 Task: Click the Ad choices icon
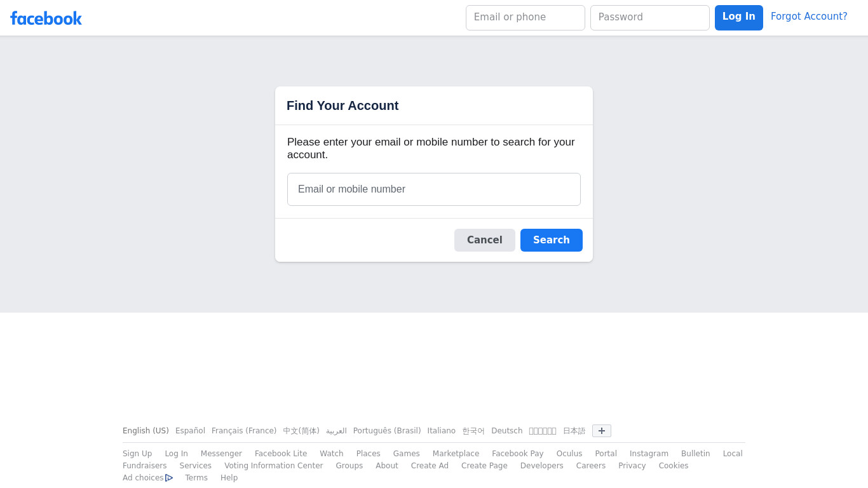pos(169,478)
